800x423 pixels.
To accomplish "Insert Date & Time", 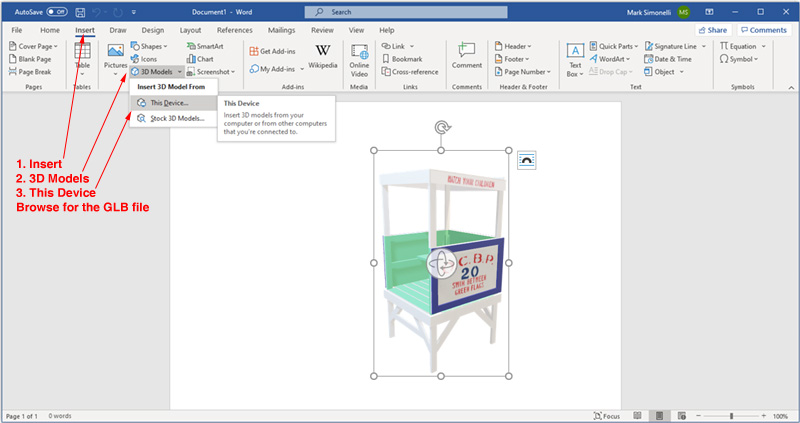I will 668,59.
